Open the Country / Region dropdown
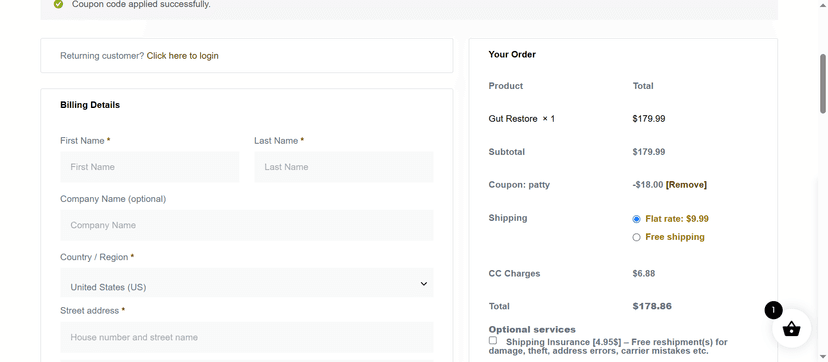This screenshot has width=828, height=362. tap(247, 283)
